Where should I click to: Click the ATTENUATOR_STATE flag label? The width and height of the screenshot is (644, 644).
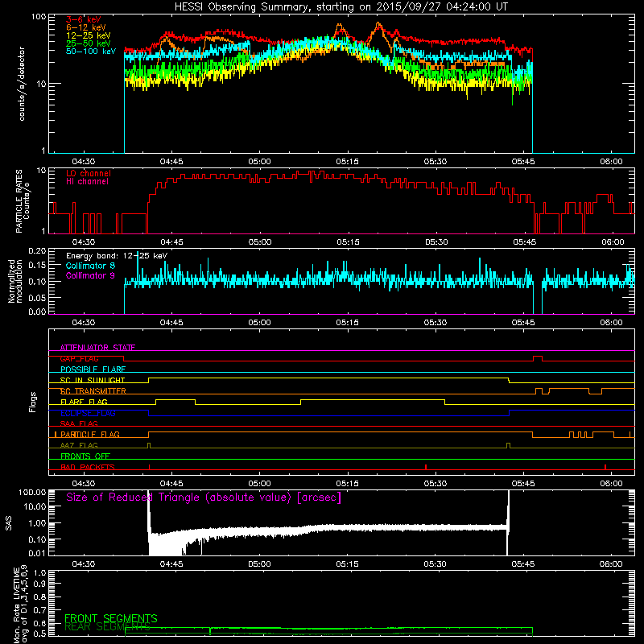click(97, 348)
